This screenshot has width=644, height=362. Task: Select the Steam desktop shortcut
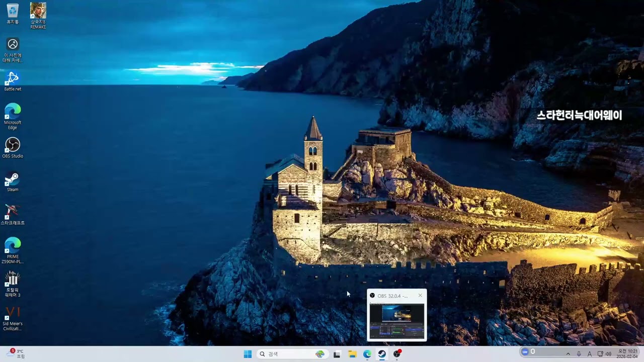13,182
